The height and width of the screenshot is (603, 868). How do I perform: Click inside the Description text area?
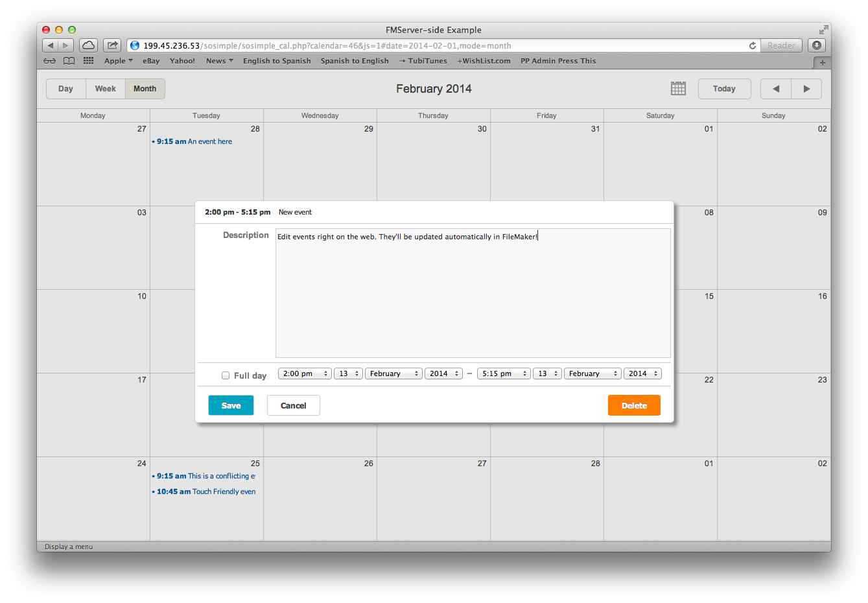[473, 298]
